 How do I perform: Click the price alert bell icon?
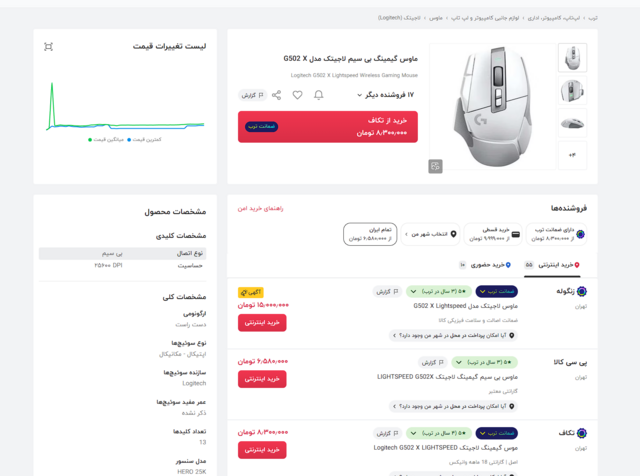click(318, 95)
